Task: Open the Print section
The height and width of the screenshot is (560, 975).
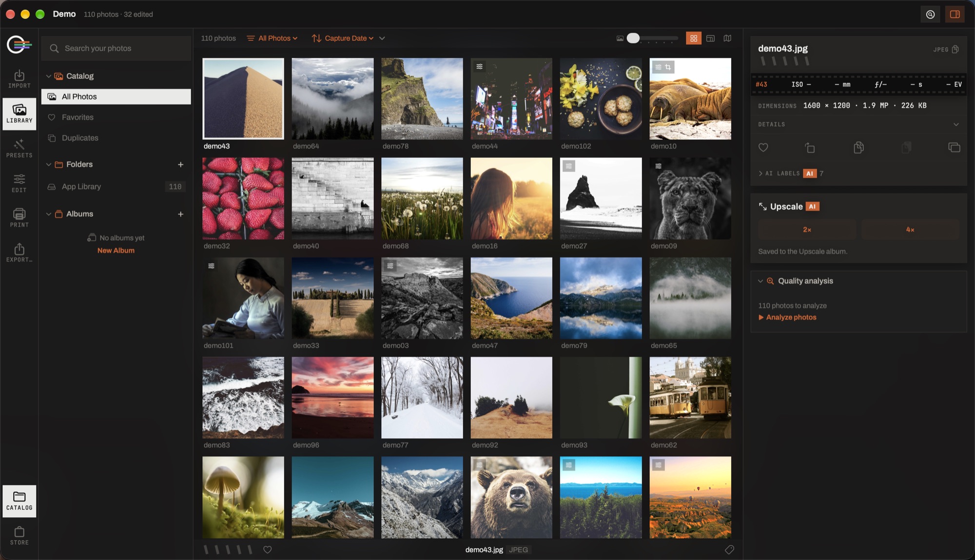Action: point(19,218)
